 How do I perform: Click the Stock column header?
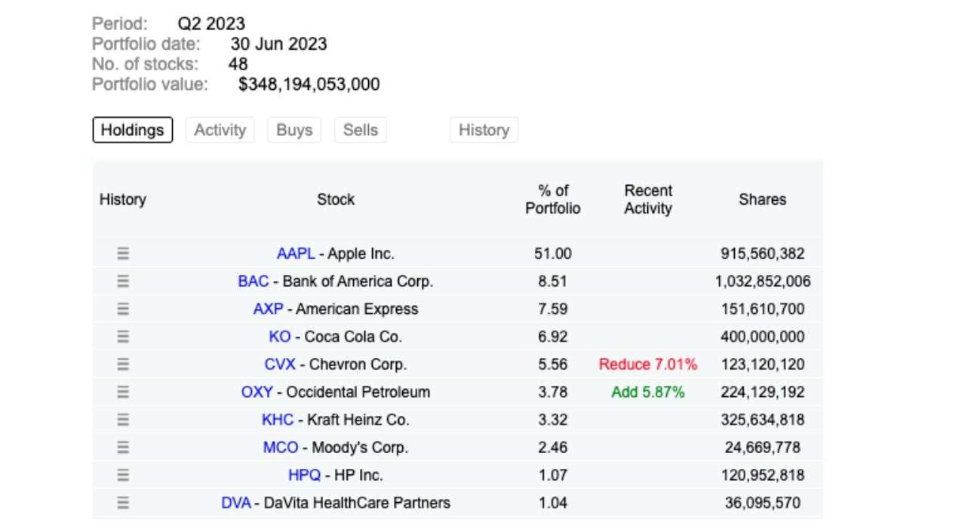pos(336,199)
